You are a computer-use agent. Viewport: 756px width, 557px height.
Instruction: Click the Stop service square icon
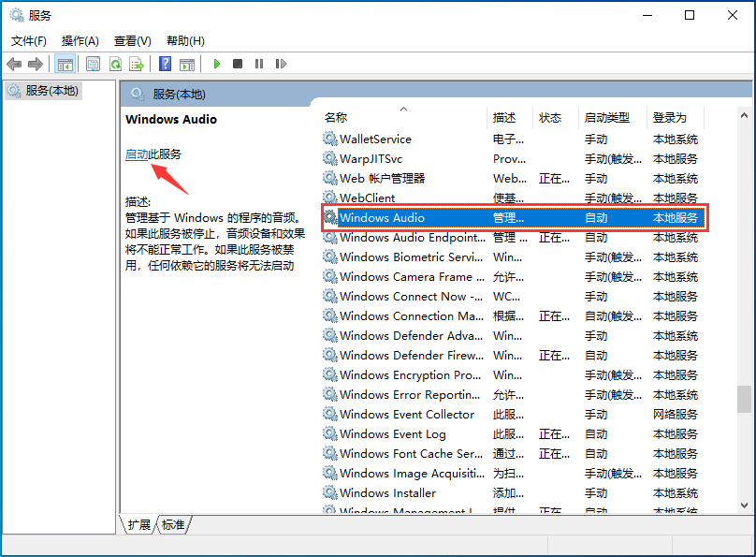click(x=238, y=64)
